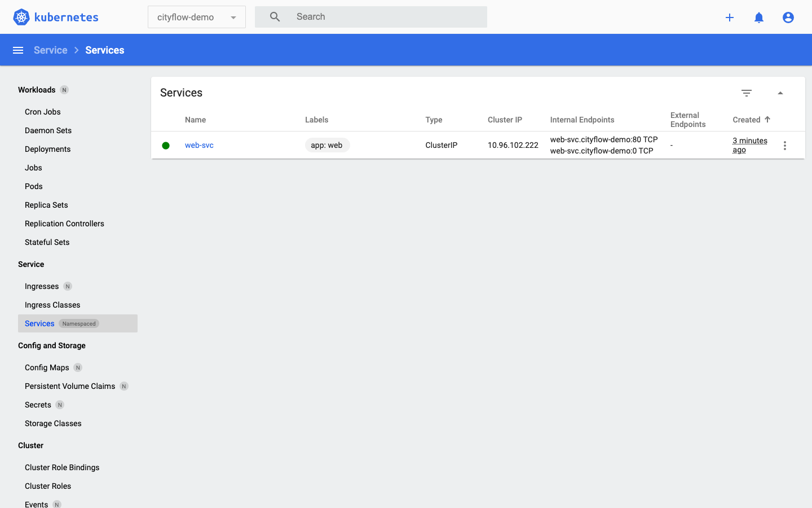Click the search magnifier icon

(275, 17)
